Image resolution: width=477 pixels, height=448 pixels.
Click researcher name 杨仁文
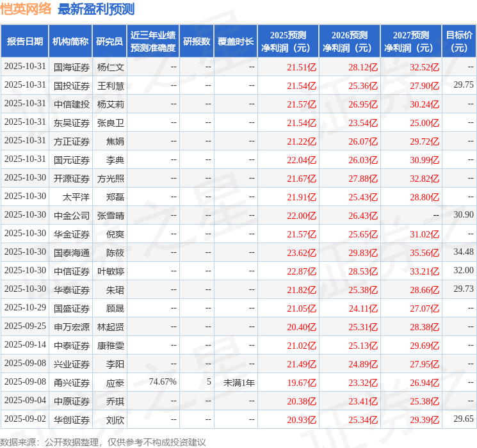[111, 67]
